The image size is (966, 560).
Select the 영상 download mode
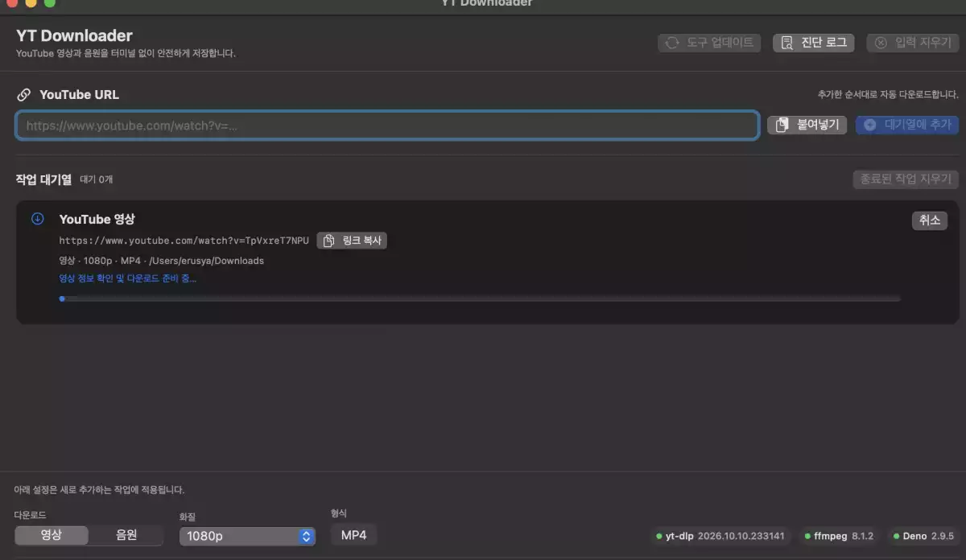[x=52, y=535]
